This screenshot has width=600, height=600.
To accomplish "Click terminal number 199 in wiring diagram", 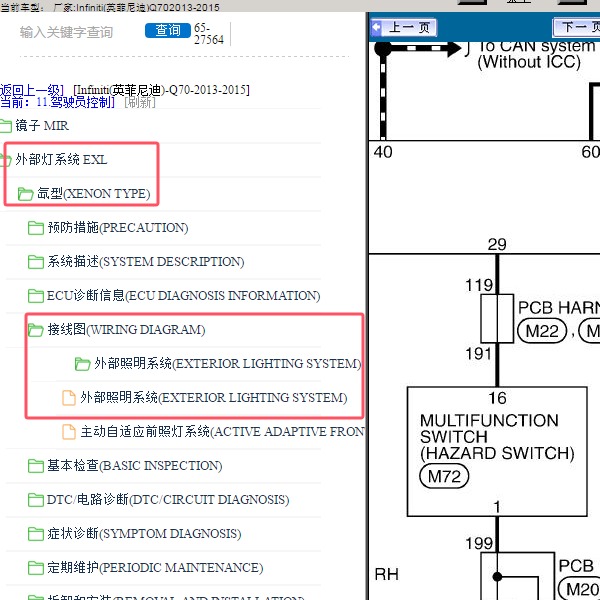I will pos(479,543).
